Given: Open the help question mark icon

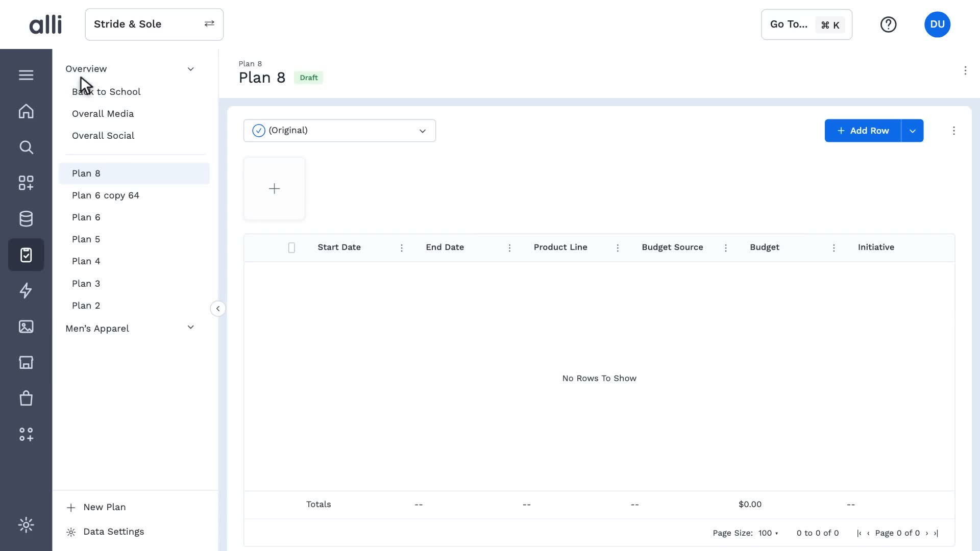Looking at the screenshot, I should (x=888, y=24).
